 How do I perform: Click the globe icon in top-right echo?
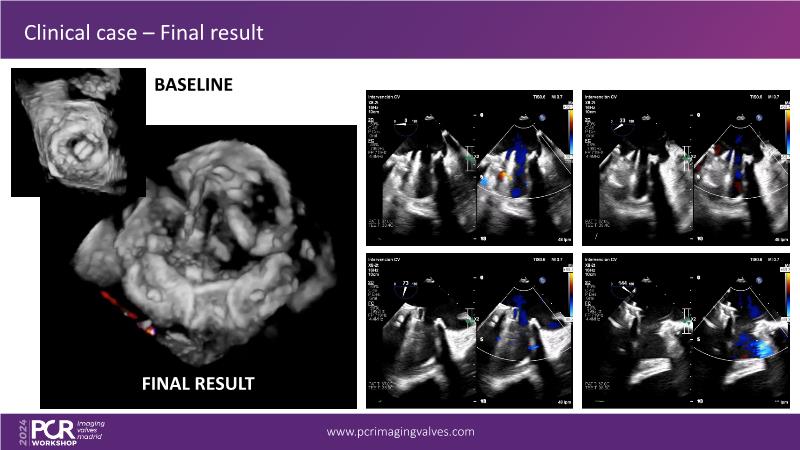pyautogui.click(x=759, y=115)
